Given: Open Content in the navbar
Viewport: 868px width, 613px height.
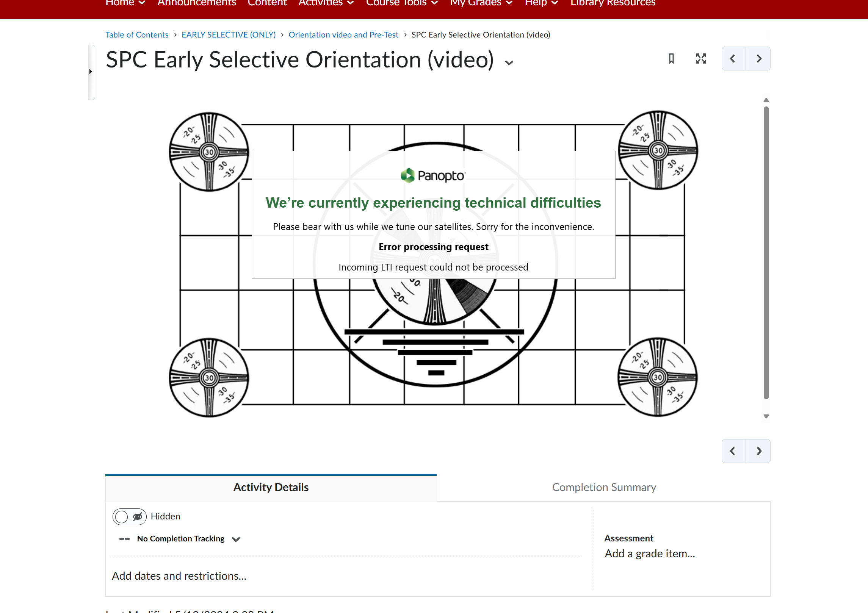Looking at the screenshot, I should point(267,3).
